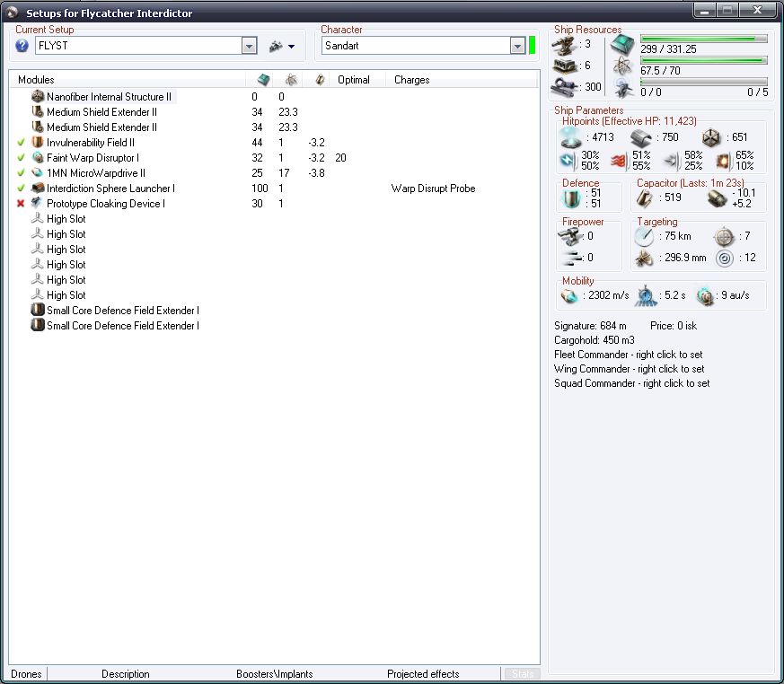Click the capacitor recharge icon
Viewport: 784px width, 684px height.
pyautogui.click(x=717, y=198)
